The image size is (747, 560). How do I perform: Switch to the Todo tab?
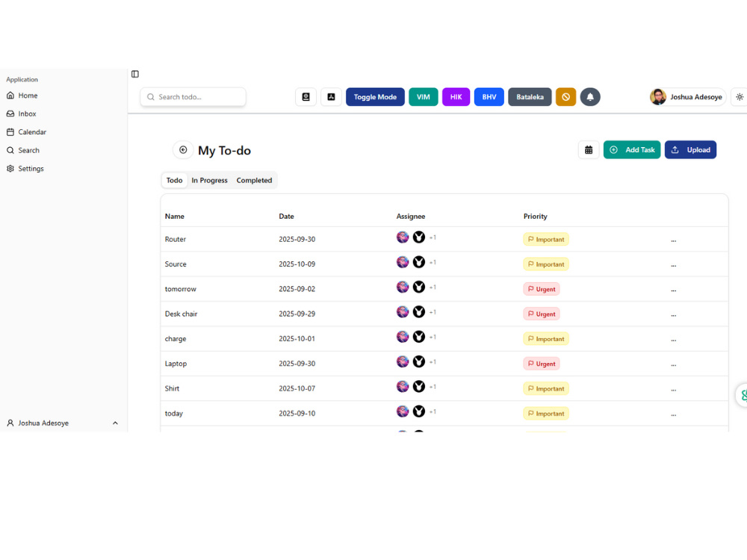point(174,181)
